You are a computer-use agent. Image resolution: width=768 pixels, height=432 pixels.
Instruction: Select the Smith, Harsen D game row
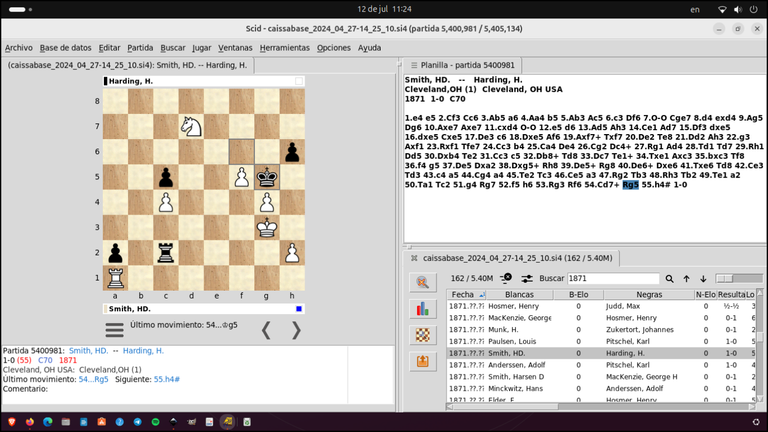(x=601, y=377)
